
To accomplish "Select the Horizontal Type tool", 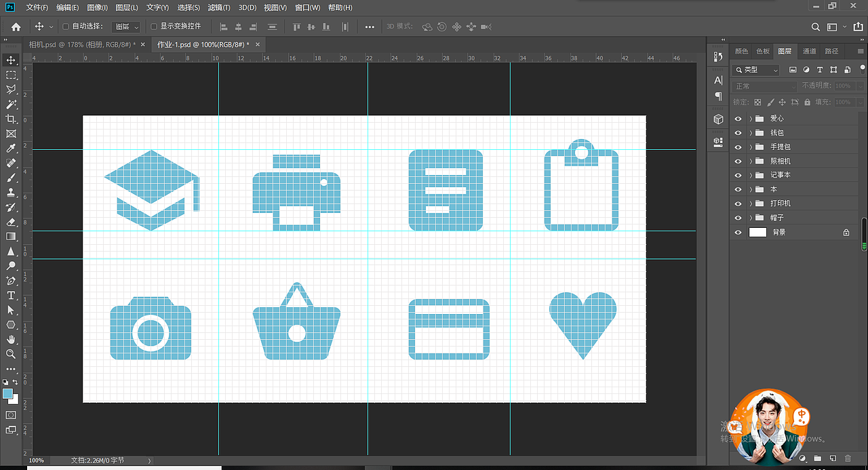I will (x=11, y=296).
